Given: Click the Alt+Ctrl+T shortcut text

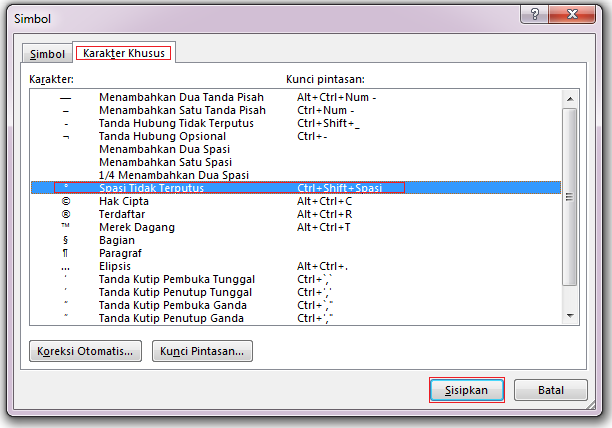Looking at the screenshot, I should (324, 227).
